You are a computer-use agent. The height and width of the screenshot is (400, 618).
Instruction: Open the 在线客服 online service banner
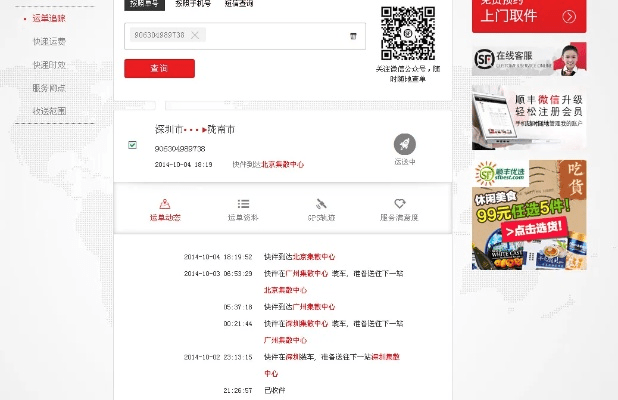click(529, 59)
